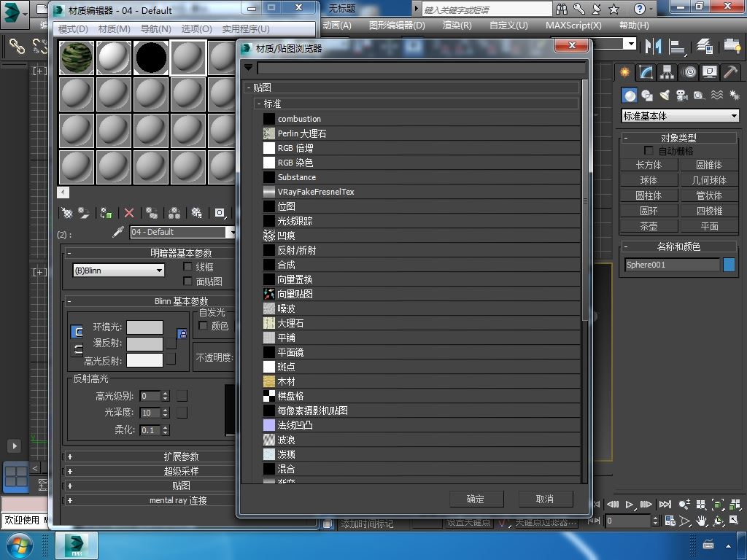Select 棋盘格 map in the browser list
Screen dimensions: 747x560
click(421, 396)
